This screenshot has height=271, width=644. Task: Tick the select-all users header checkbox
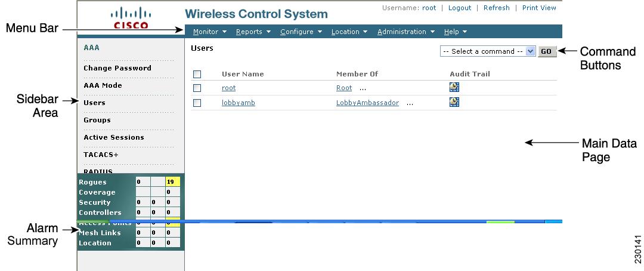197,75
